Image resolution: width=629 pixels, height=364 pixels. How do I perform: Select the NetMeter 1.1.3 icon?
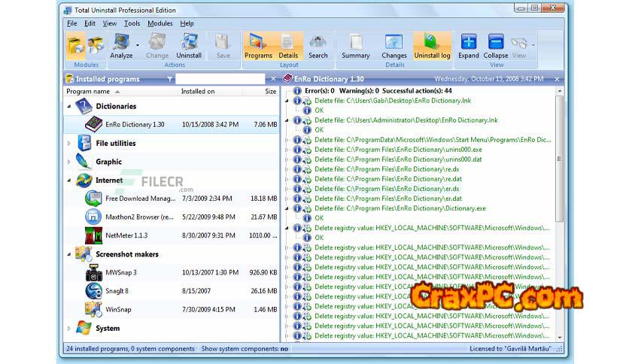pyautogui.click(x=93, y=235)
